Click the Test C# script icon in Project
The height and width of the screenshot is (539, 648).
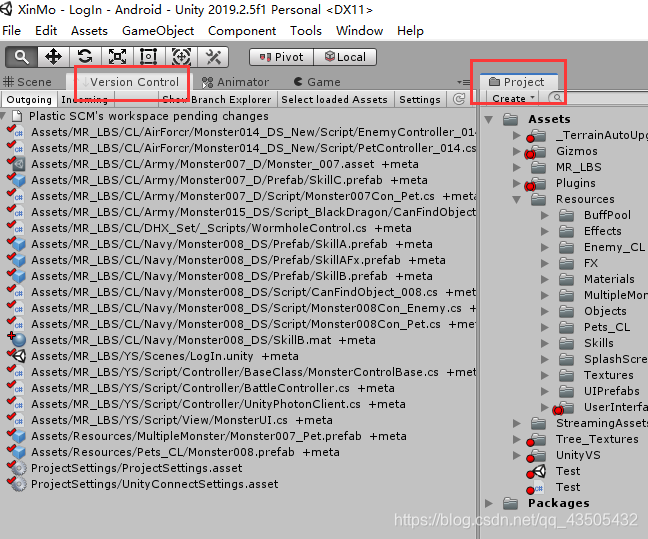point(539,487)
